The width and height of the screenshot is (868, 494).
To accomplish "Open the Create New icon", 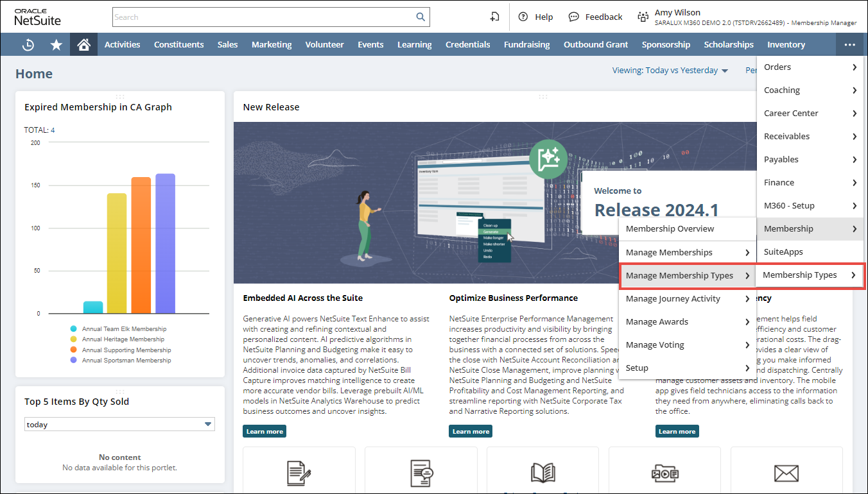I will [x=494, y=17].
